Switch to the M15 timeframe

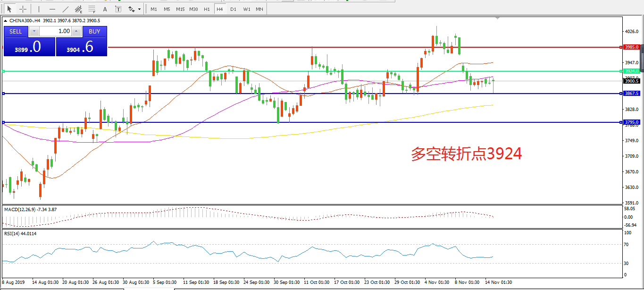click(180, 9)
